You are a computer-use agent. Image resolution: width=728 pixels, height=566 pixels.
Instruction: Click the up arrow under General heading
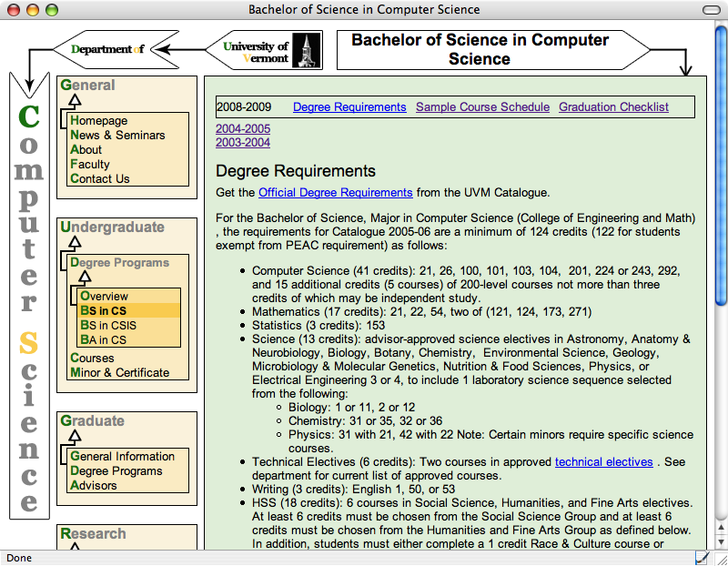[x=75, y=100]
